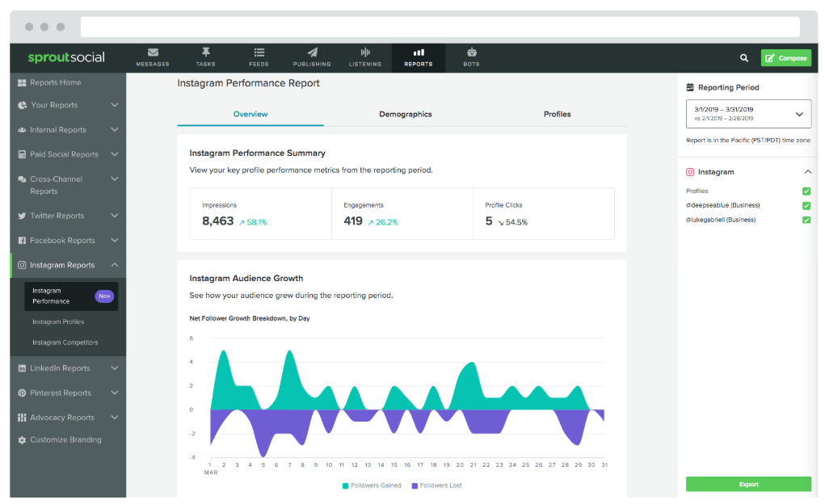Screen dimensions: 825x504
Task: Click the Advocacy Reports icon
Action: (x=22, y=418)
